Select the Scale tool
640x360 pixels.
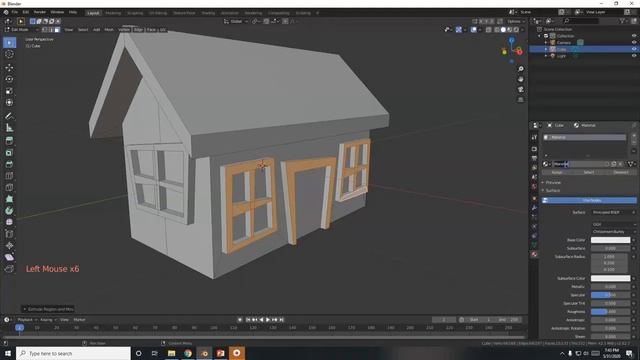(x=9, y=91)
